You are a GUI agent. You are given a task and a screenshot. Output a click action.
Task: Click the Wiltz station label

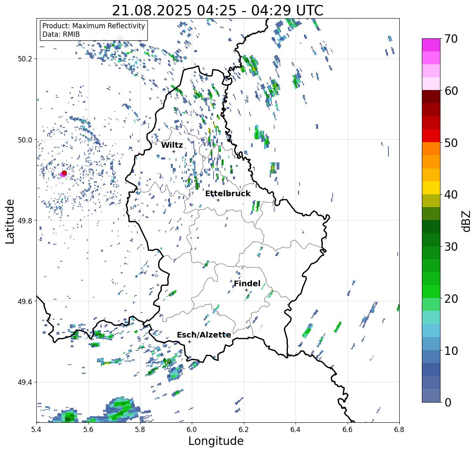(172, 145)
